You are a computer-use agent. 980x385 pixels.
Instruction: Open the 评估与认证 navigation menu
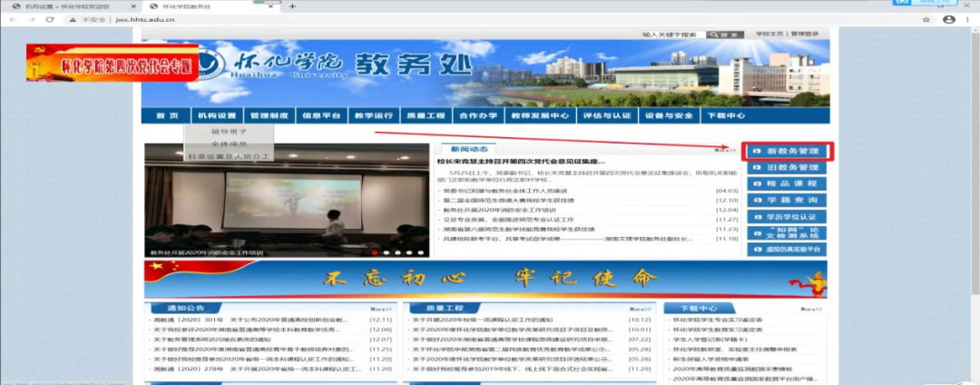(607, 115)
